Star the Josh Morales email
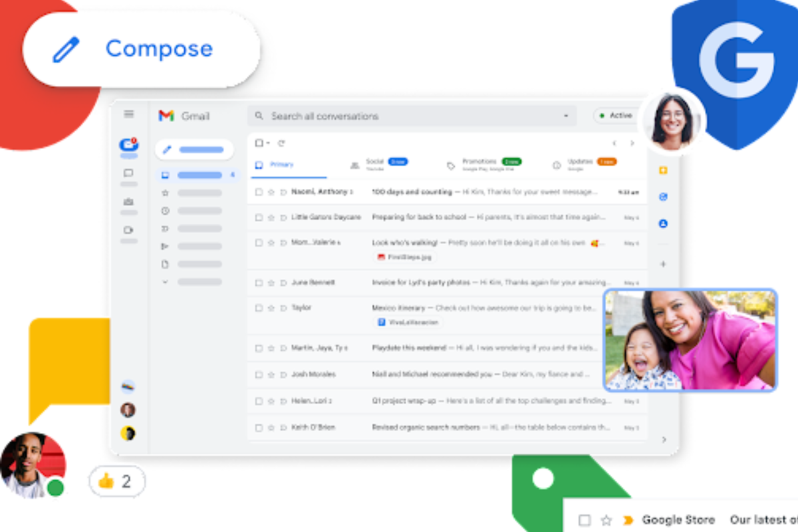The image size is (798, 532). click(271, 374)
